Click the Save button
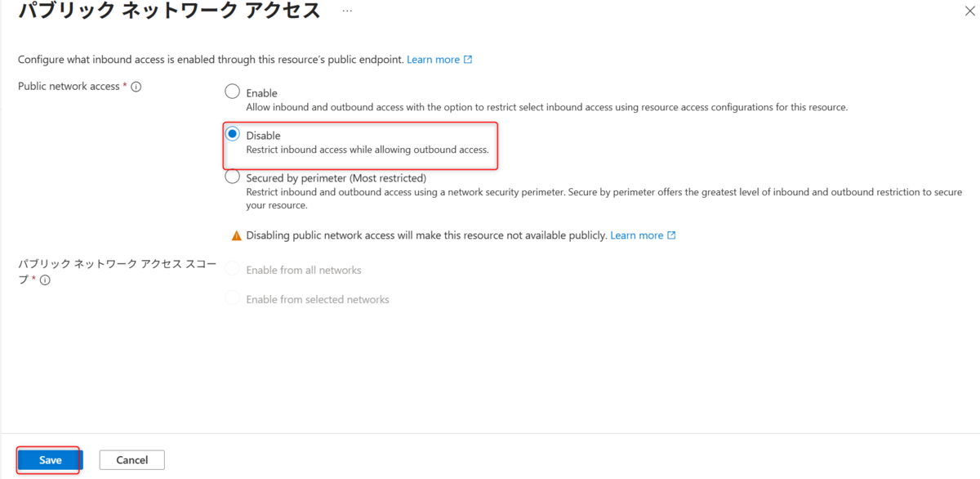Viewport: 980px width, 479px height. (49, 459)
